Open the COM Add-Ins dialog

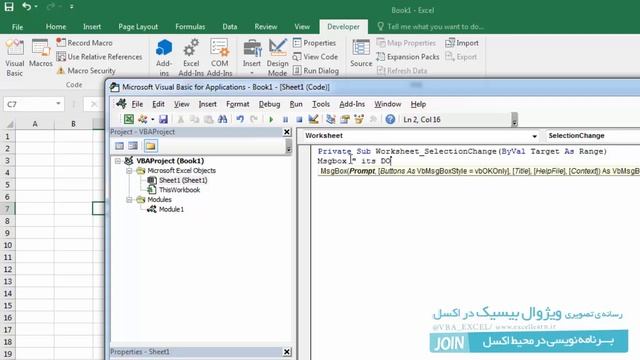click(x=220, y=58)
